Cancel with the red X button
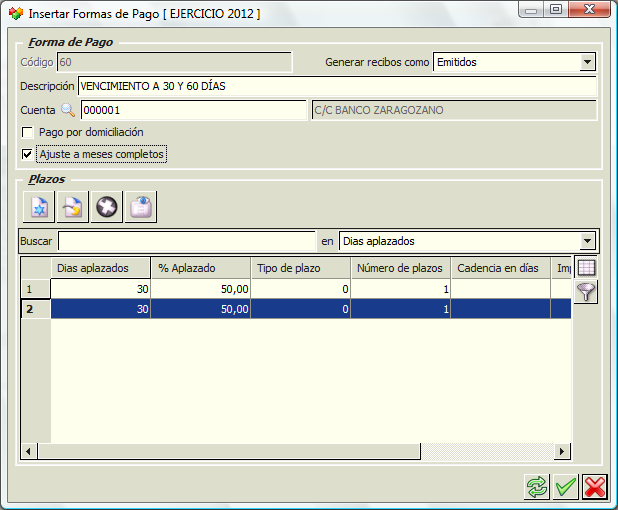Screen dimensions: 618x510 (595, 487)
